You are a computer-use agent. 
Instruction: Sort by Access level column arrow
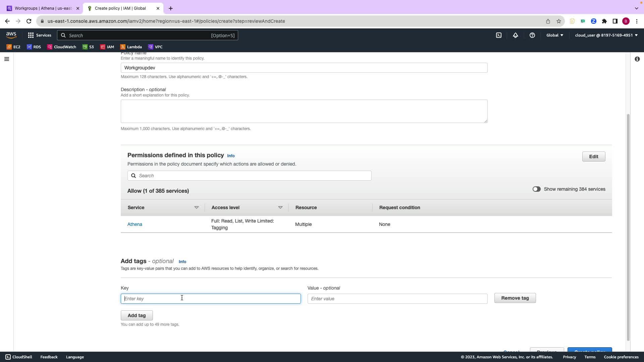280,207
